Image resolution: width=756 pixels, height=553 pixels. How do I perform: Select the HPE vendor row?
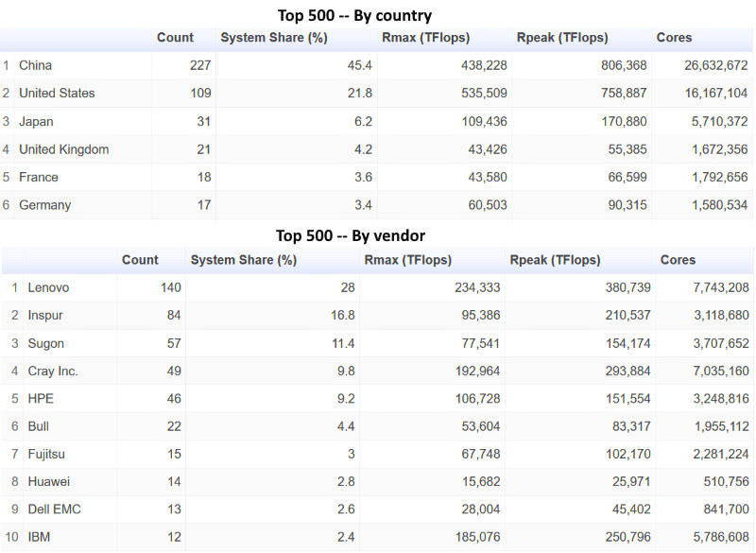(378, 399)
